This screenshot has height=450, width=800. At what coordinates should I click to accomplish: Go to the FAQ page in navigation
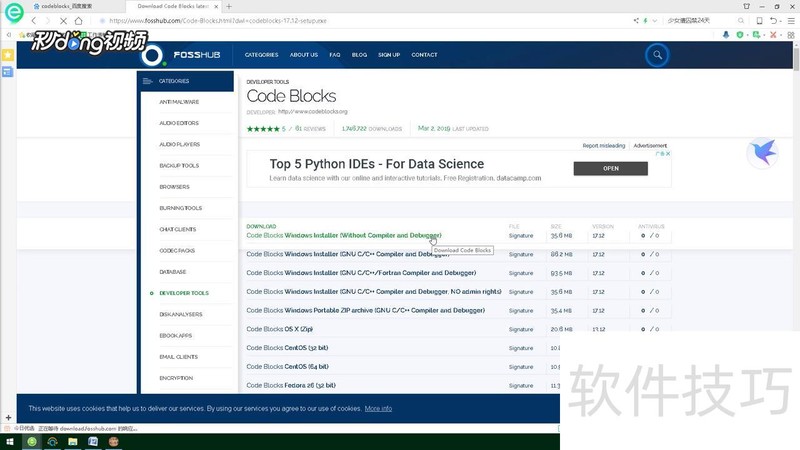(x=335, y=55)
